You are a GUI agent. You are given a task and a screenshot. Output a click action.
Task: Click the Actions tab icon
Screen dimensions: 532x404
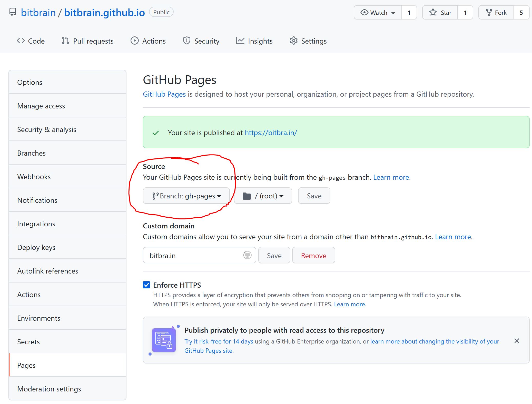134,41
